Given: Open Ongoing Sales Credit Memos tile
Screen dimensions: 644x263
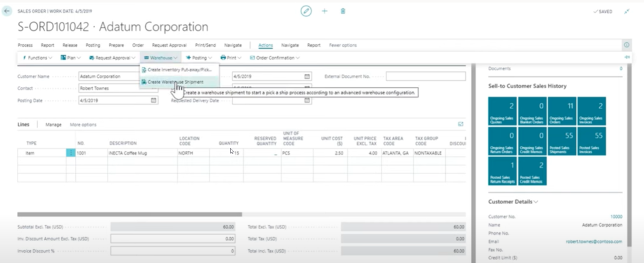Looking at the screenshot, I should (532, 141).
